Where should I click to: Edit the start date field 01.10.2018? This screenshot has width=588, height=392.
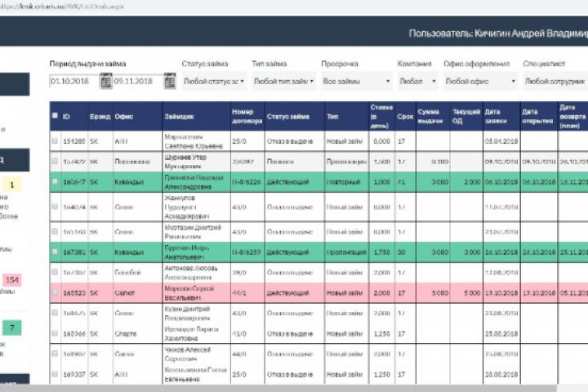(74, 82)
